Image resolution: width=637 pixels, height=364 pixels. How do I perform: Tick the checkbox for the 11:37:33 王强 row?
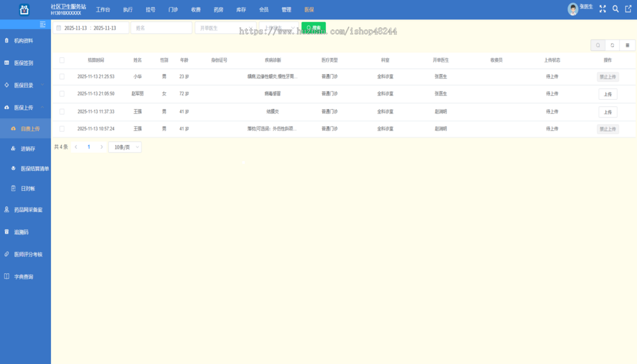[62, 111]
